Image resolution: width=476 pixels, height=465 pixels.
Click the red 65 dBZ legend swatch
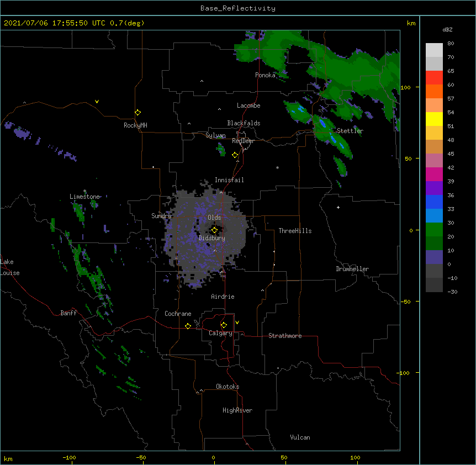point(434,77)
